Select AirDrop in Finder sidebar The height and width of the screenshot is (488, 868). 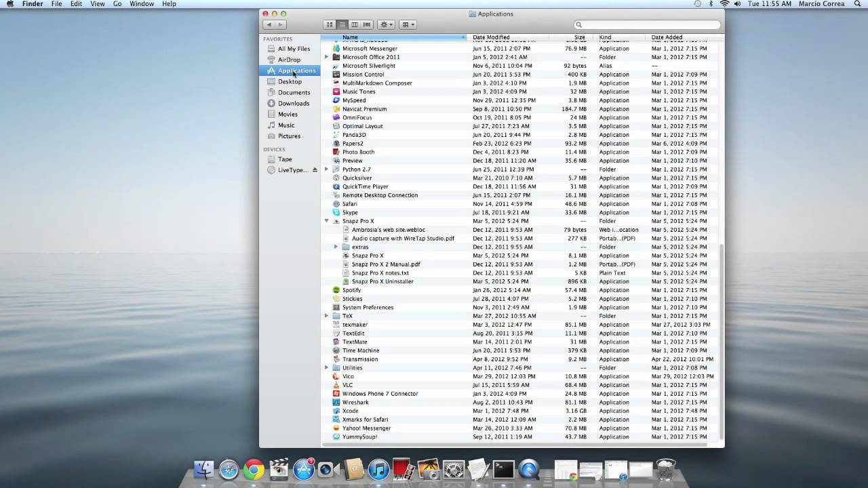(x=290, y=60)
